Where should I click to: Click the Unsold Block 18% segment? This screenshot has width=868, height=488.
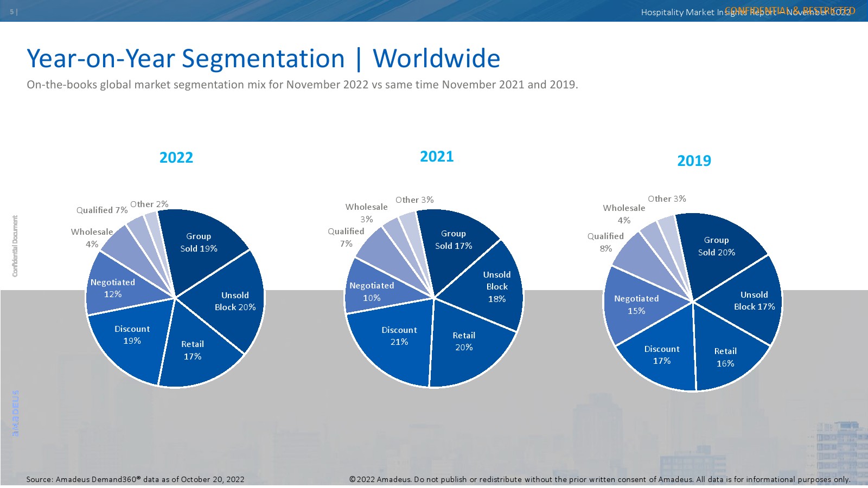click(496, 287)
